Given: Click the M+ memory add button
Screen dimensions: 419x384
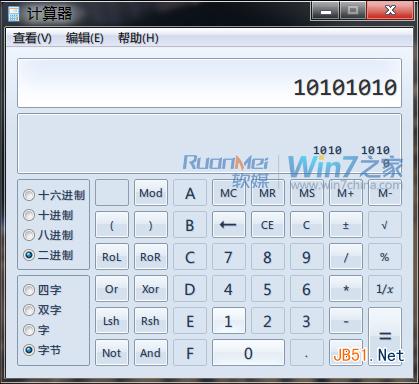Looking at the screenshot, I should pyautogui.click(x=346, y=193).
